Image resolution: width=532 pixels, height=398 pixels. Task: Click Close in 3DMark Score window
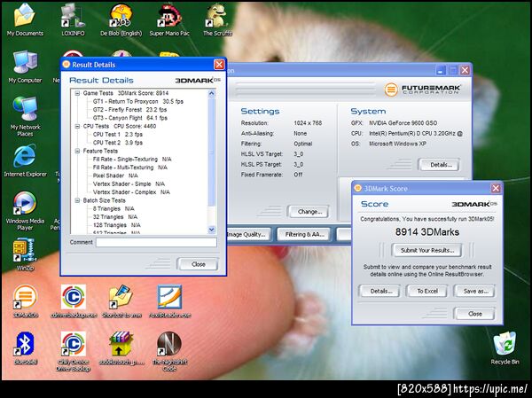tap(475, 314)
